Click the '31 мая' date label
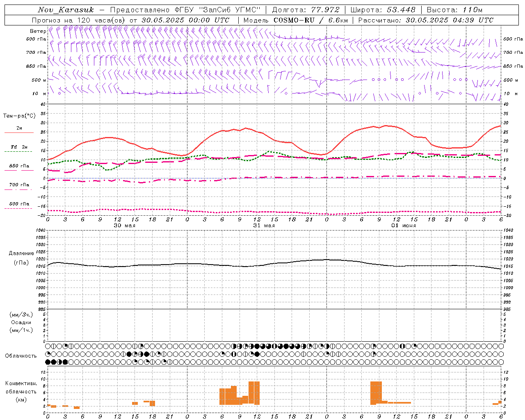525x420 pixels. pos(264,226)
